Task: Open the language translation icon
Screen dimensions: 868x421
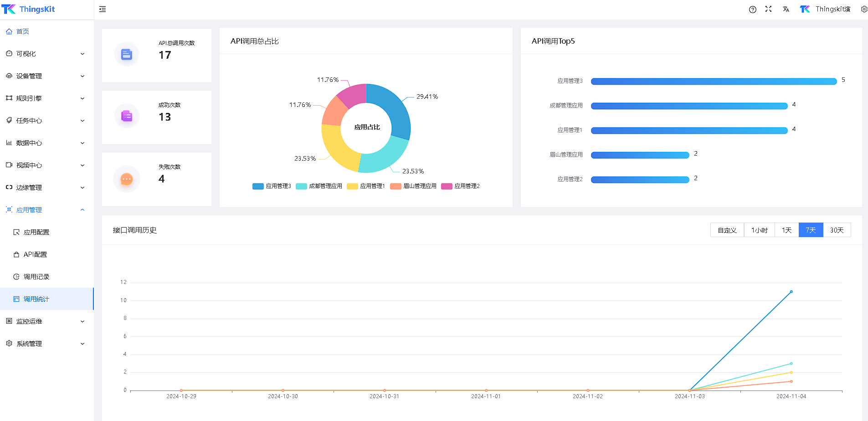Action: tap(786, 9)
